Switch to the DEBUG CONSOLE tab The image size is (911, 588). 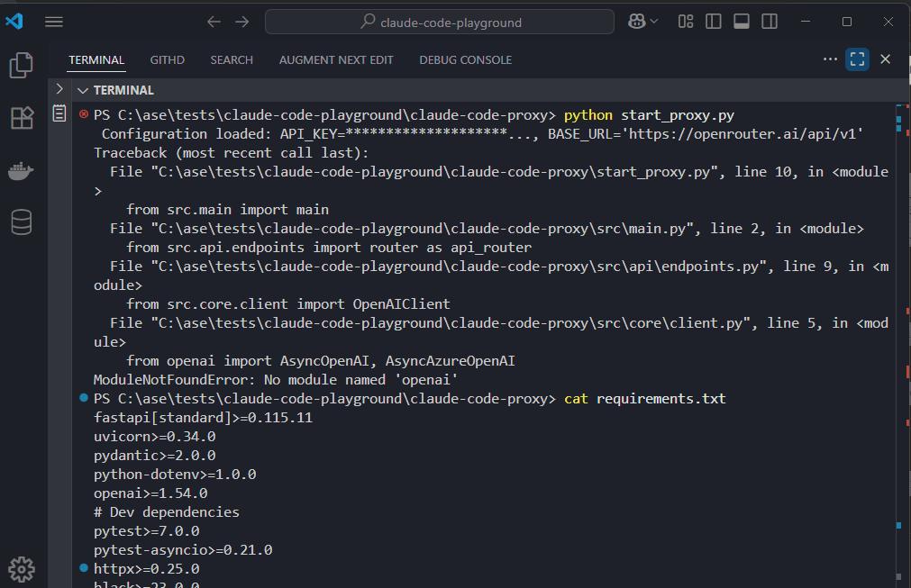[465, 59]
